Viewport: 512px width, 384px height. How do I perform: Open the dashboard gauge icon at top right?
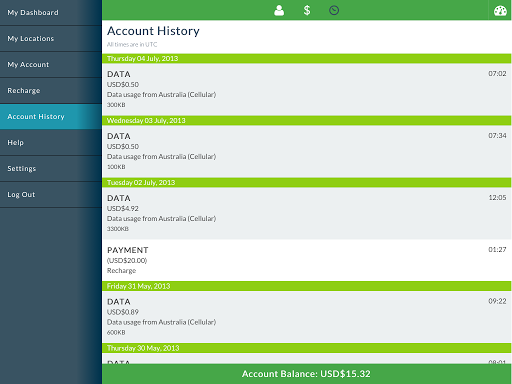(500, 10)
